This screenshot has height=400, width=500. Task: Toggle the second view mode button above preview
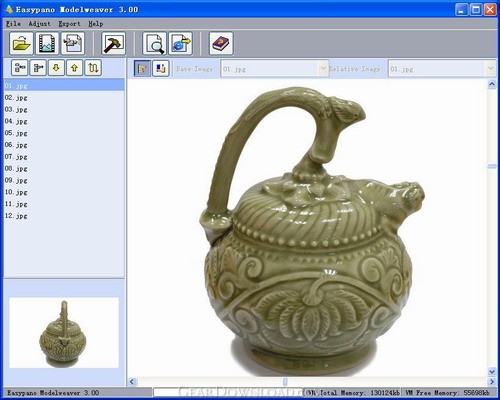point(161,69)
